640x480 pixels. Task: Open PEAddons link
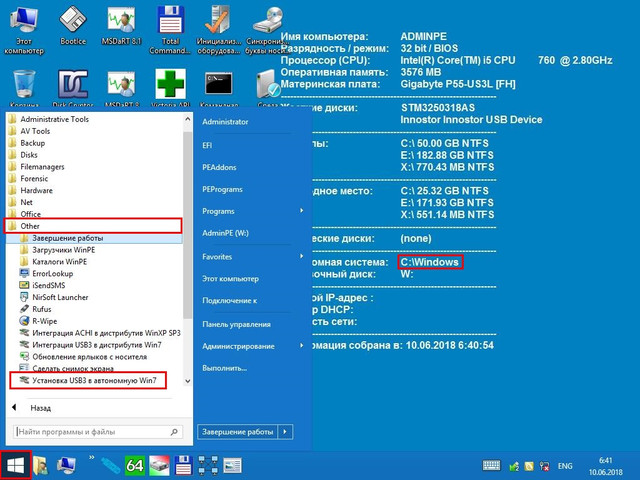pyautogui.click(x=219, y=167)
